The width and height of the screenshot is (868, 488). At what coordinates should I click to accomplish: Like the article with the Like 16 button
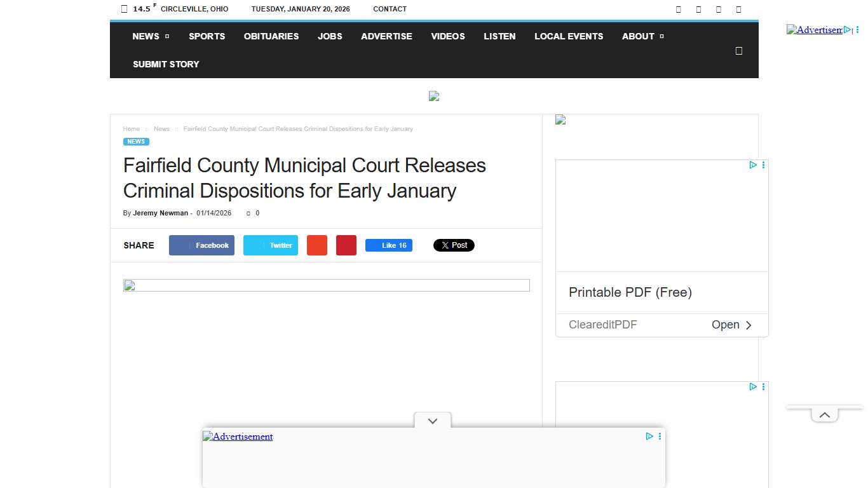(x=389, y=245)
